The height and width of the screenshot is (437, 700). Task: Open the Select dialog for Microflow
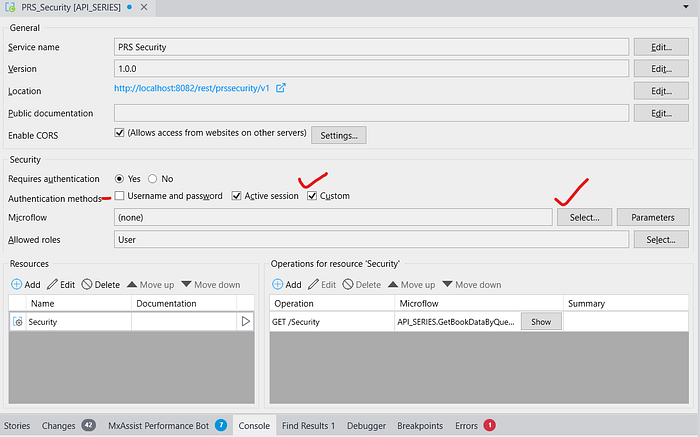tap(584, 217)
